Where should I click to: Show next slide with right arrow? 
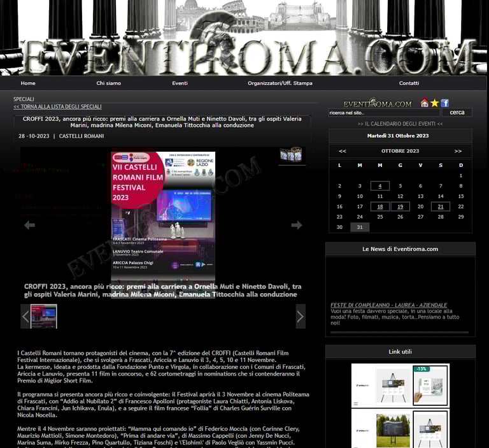pyautogui.click(x=297, y=225)
